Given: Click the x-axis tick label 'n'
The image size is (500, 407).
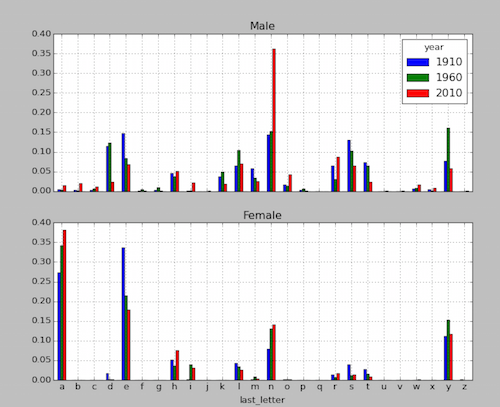Looking at the screenshot, I should (271, 387).
